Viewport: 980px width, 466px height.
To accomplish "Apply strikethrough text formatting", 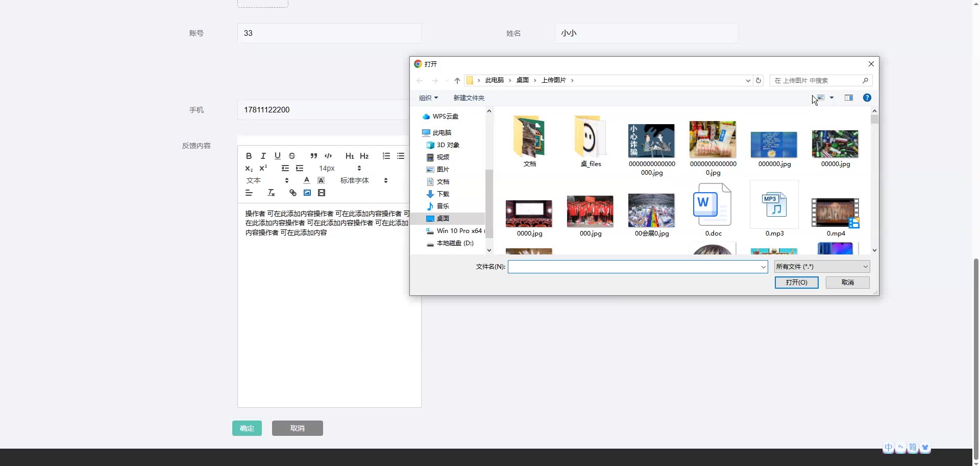I will 292,156.
